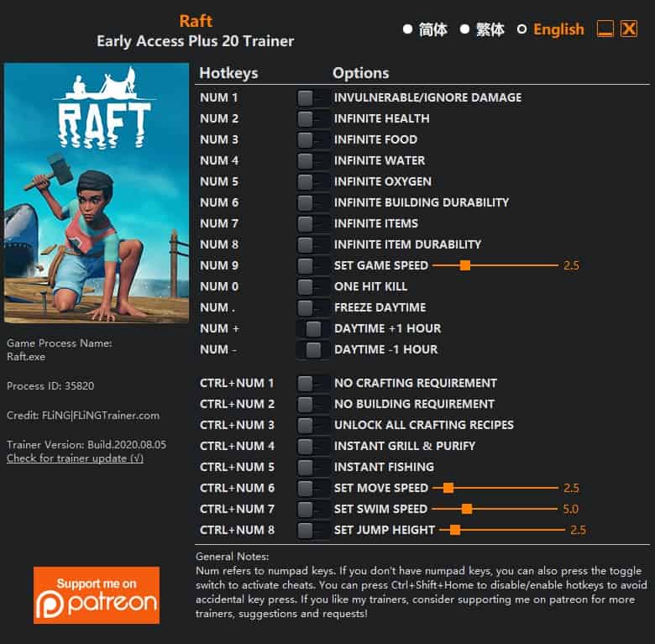Viewport: 655px width, 644px height.
Task: Click the Move Speed slider handle
Action: tap(448, 488)
